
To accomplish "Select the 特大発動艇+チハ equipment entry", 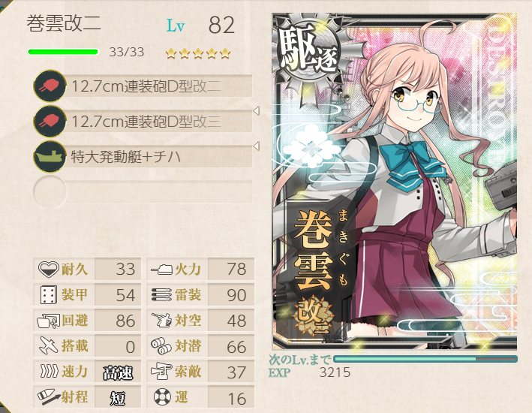I will coord(143,157).
